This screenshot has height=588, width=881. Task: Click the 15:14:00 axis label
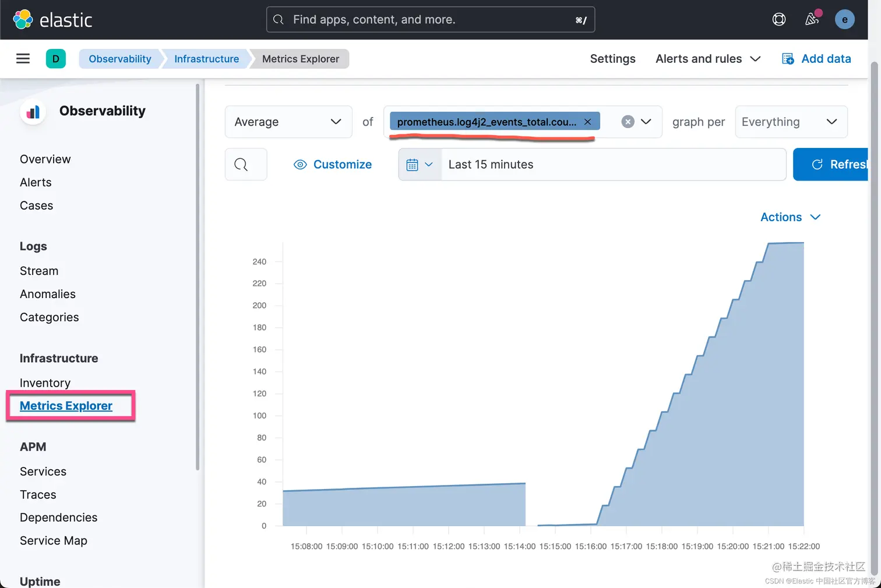pos(519,547)
